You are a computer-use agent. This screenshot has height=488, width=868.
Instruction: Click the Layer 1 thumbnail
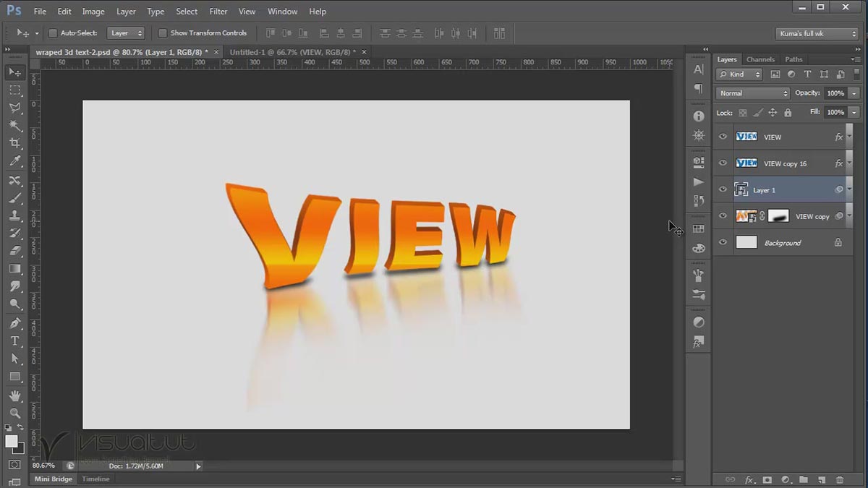pyautogui.click(x=742, y=189)
